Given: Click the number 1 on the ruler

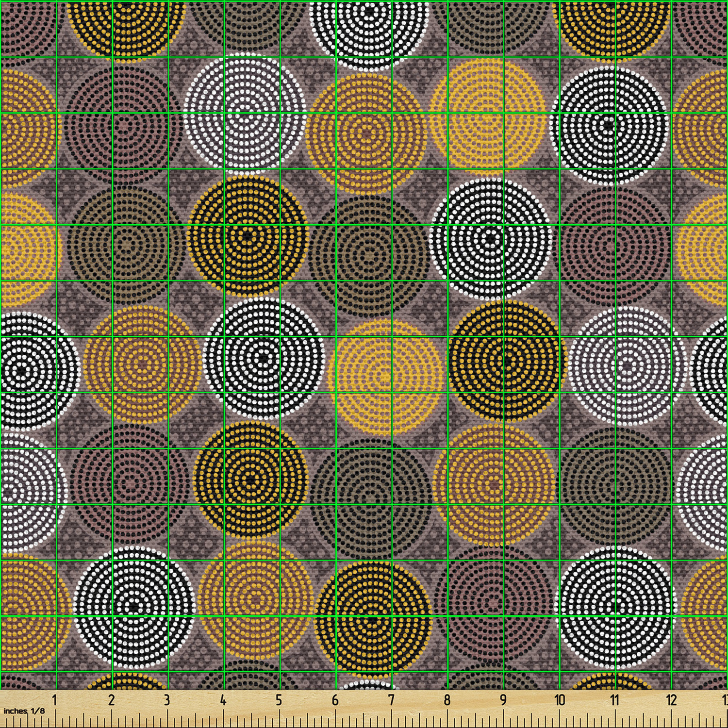Looking at the screenshot, I should click(55, 700).
